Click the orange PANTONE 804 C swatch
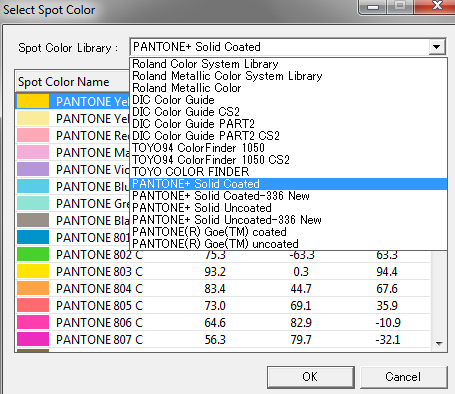The width and height of the screenshot is (455, 394). (x=33, y=288)
